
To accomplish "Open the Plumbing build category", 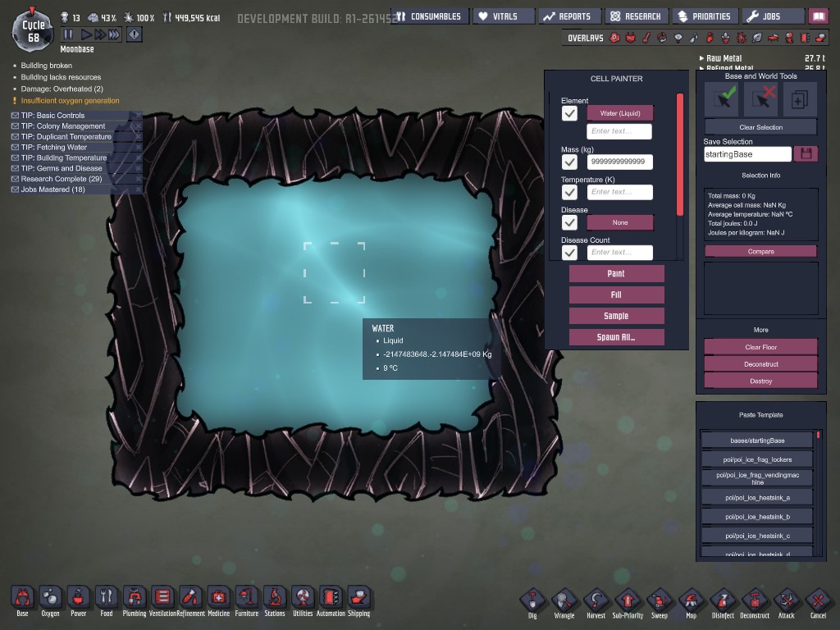I will pyautogui.click(x=135, y=598).
